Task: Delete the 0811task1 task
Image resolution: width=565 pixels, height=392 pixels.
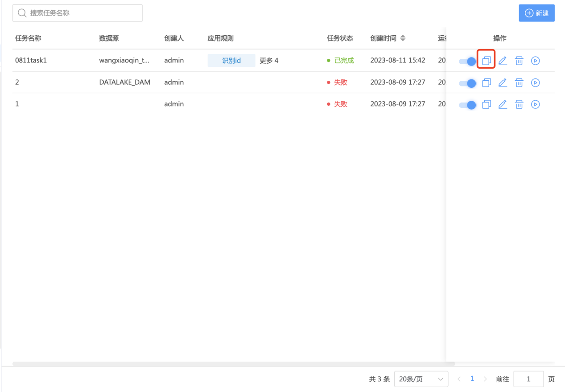Action: point(519,61)
